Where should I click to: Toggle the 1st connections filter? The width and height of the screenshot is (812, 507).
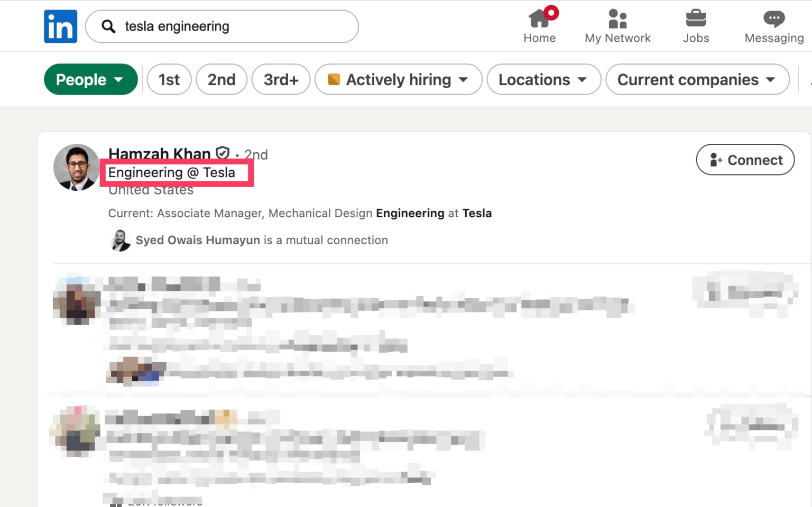[169, 79]
